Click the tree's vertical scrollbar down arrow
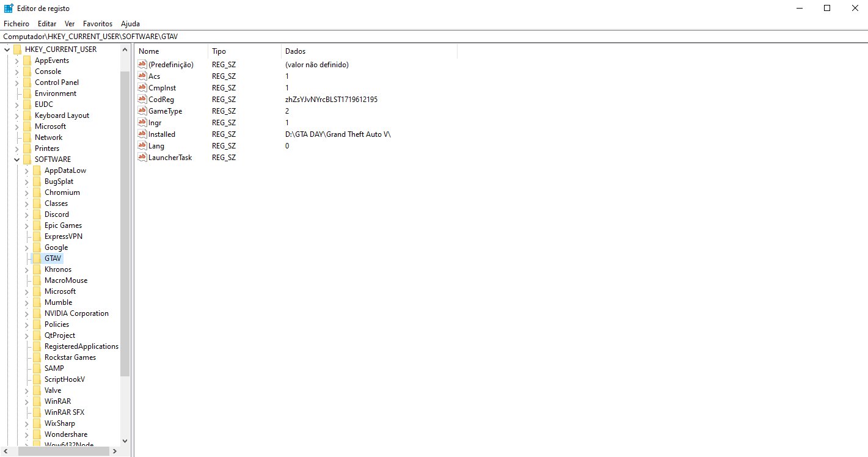868x457 pixels. click(x=125, y=441)
